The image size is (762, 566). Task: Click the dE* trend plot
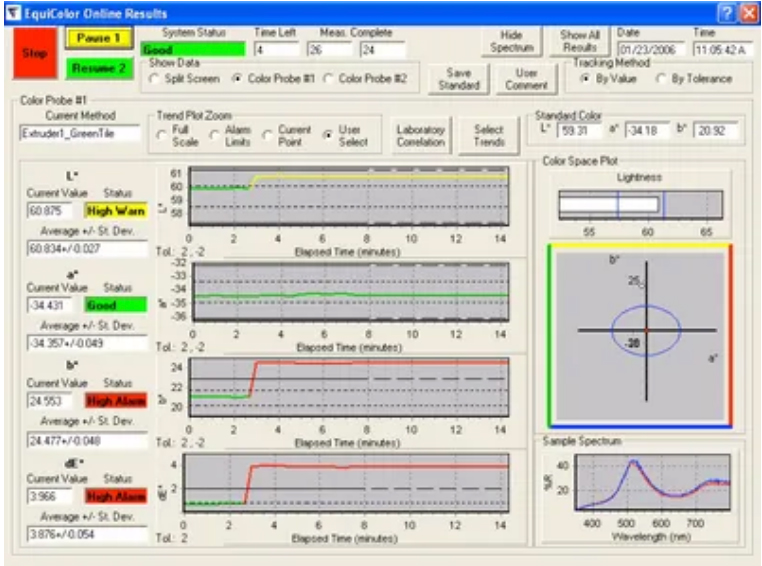346,483
